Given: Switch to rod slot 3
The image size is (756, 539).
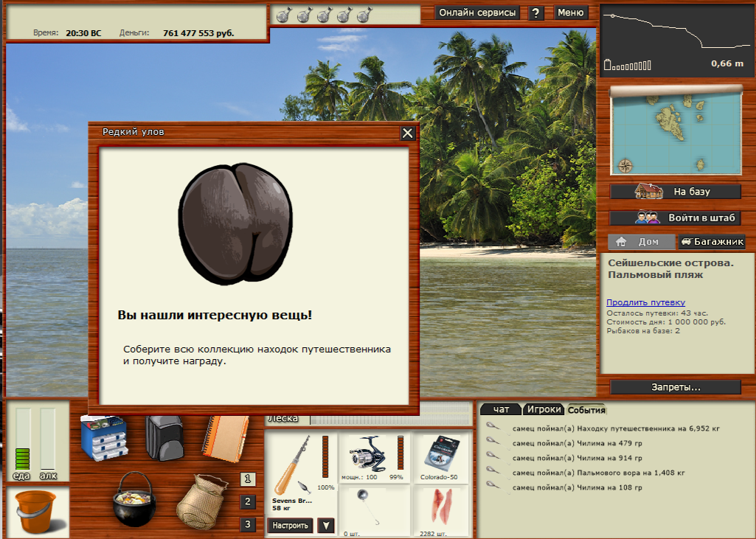Looking at the screenshot, I should (x=249, y=525).
